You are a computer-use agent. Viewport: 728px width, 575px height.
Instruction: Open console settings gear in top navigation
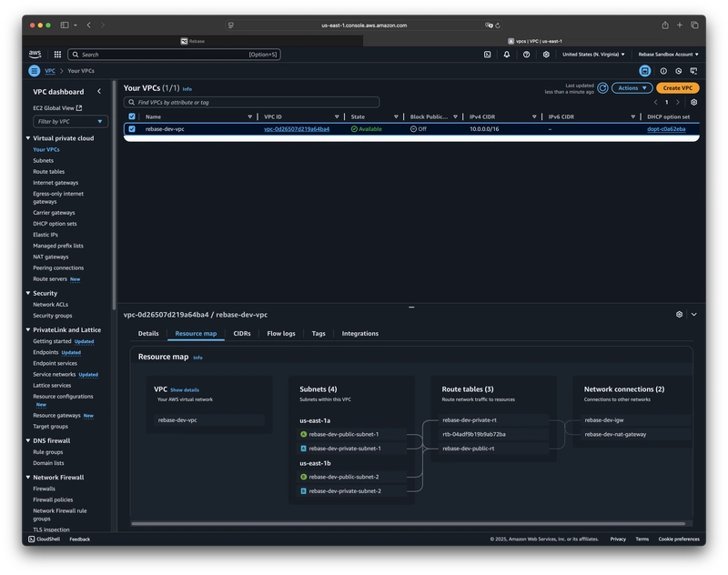(x=546, y=55)
